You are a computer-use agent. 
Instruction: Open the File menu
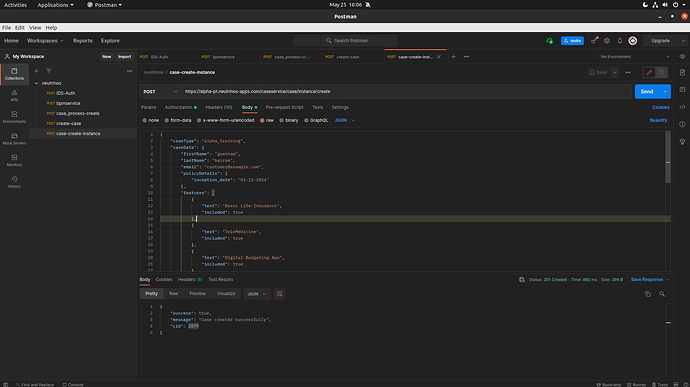(x=6, y=27)
